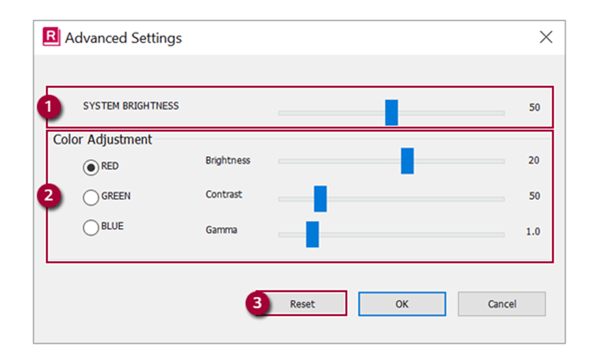Viewport: 599px width, 364px height.
Task: Click the R application logo icon
Action: coord(52,37)
